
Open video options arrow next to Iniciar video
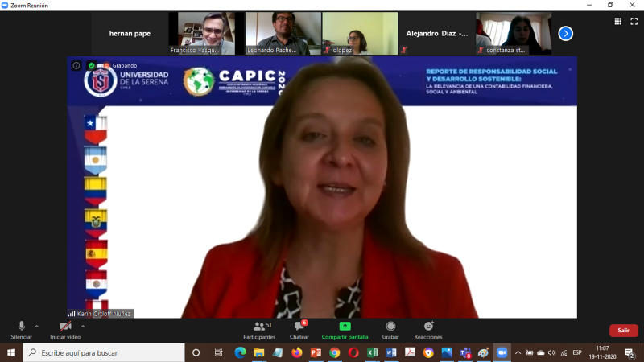click(x=83, y=327)
